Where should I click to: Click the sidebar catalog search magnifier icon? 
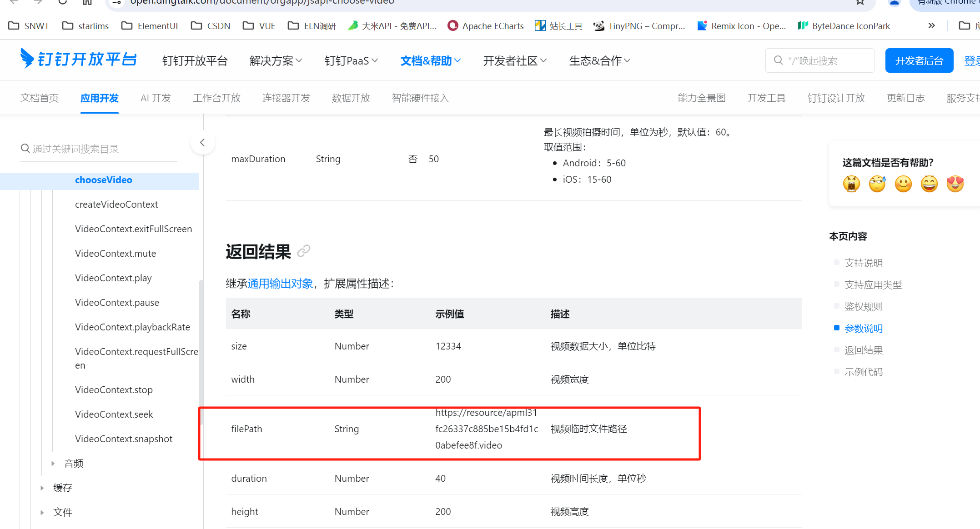[x=25, y=149]
